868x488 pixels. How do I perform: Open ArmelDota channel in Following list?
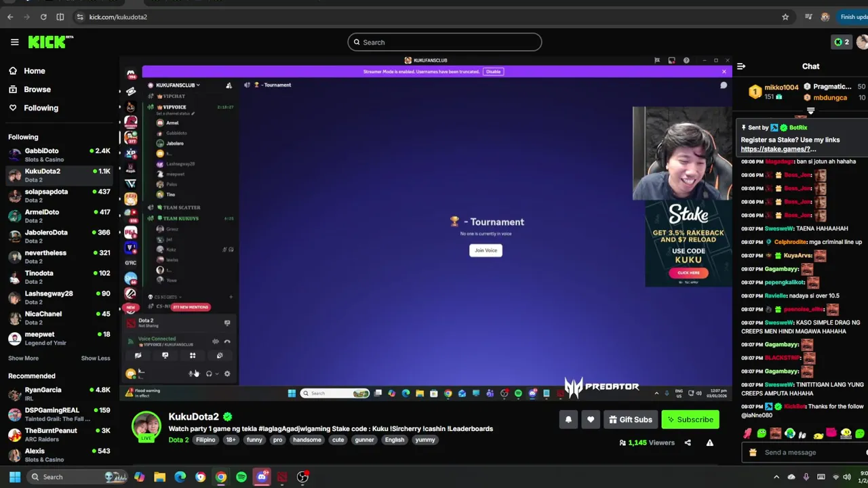pyautogui.click(x=59, y=216)
